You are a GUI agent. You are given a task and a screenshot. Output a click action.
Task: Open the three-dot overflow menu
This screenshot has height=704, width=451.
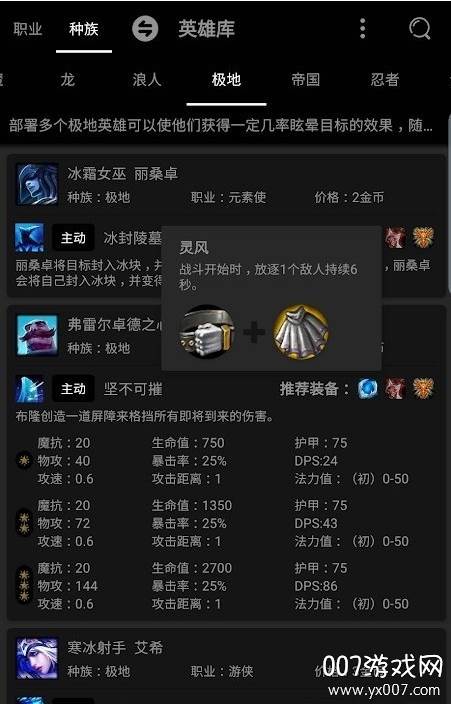pos(363,29)
